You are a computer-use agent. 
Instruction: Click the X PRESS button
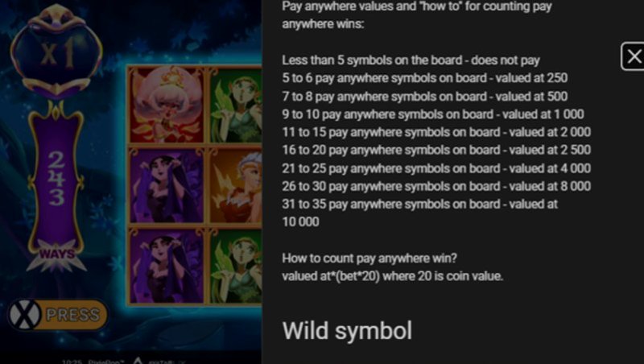[x=58, y=315]
